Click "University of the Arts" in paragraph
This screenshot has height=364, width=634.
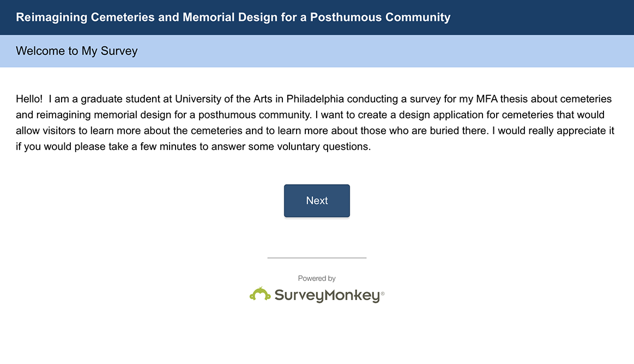(228, 99)
